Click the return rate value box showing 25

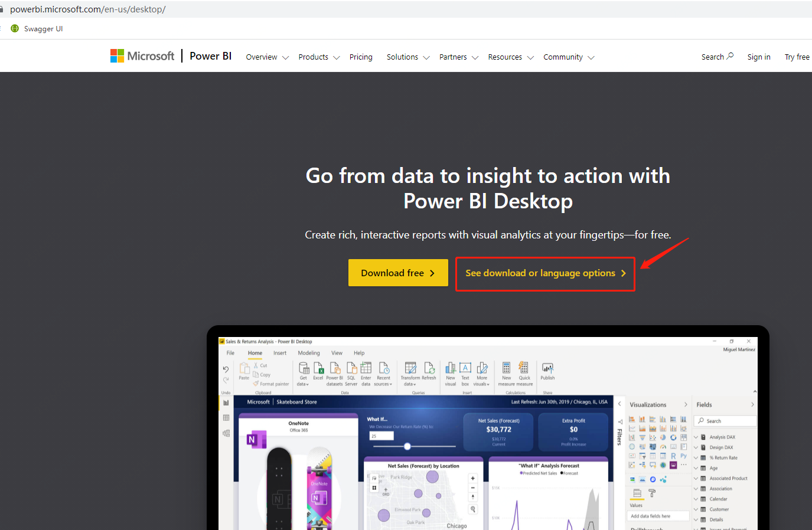(381, 436)
